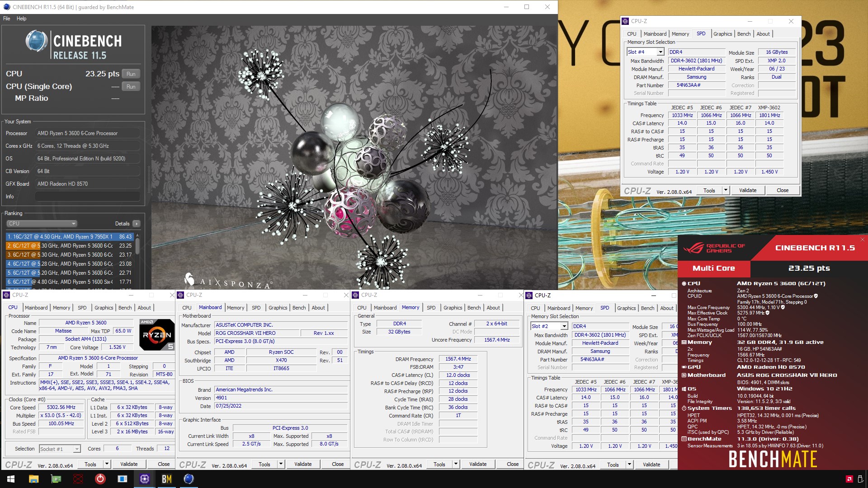
Task: Open the Slot #2 memory slot dropdown
Action: tap(564, 326)
